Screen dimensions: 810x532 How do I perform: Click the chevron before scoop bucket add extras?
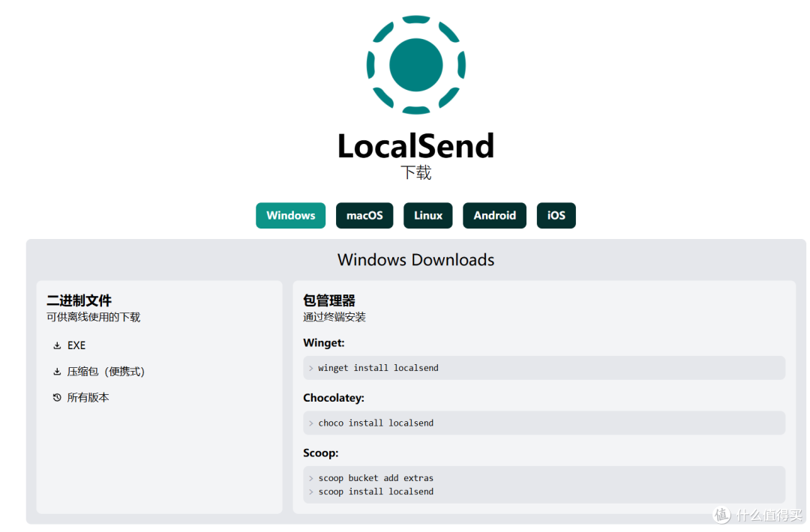click(x=311, y=478)
